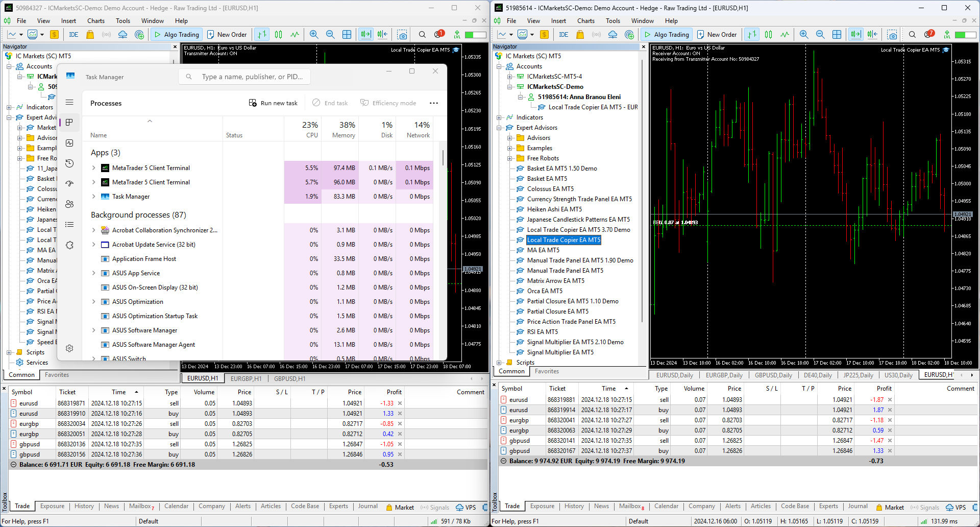Click Task Manager search input field

pos(244,77)
